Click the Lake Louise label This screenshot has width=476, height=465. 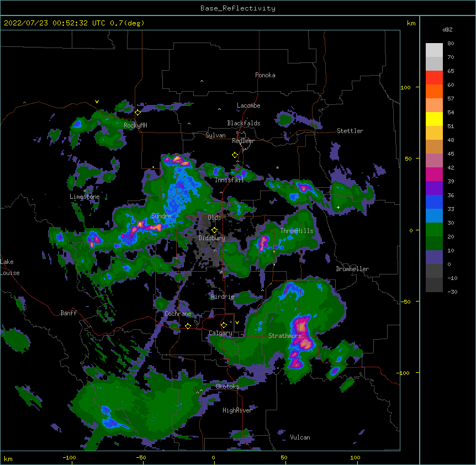pos(10,267)
